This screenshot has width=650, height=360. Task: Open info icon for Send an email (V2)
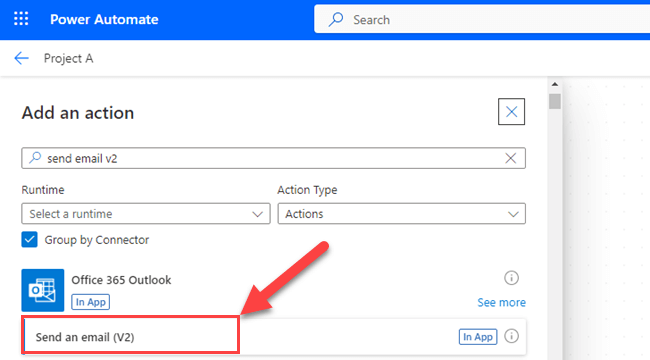coord(511,336)
